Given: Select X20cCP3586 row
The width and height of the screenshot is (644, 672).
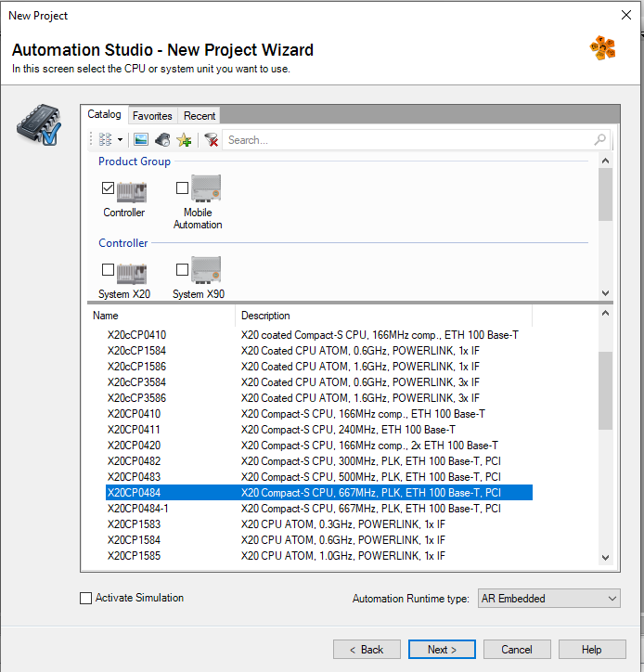Looking at the screenshot, I should click(x=319, y=397).
